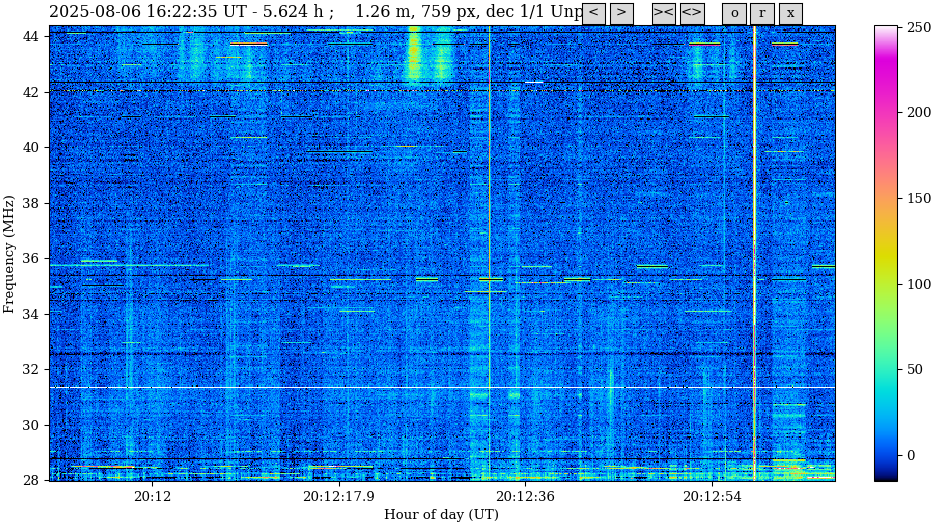Click the '<>' zoom-out time button
938x526 pixels.
pyautogui.click(x=692, y=13)
